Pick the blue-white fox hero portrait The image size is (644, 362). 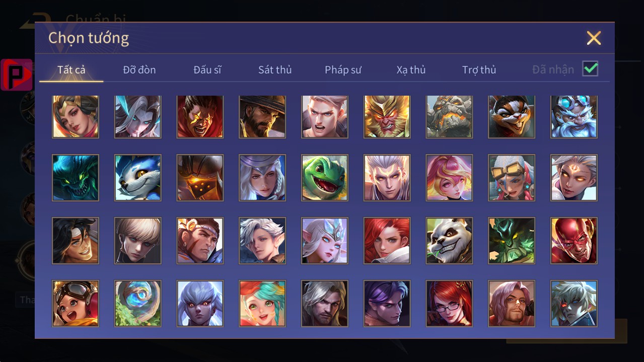138,178
